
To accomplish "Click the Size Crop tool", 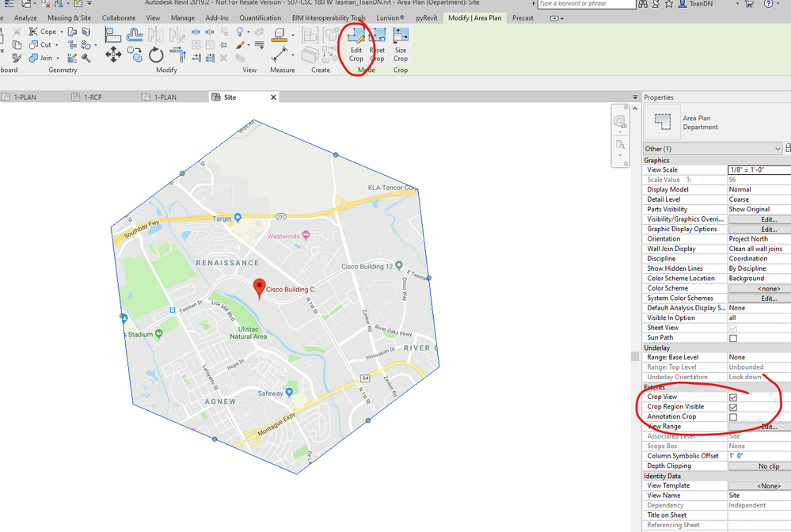I will point(401,45).
